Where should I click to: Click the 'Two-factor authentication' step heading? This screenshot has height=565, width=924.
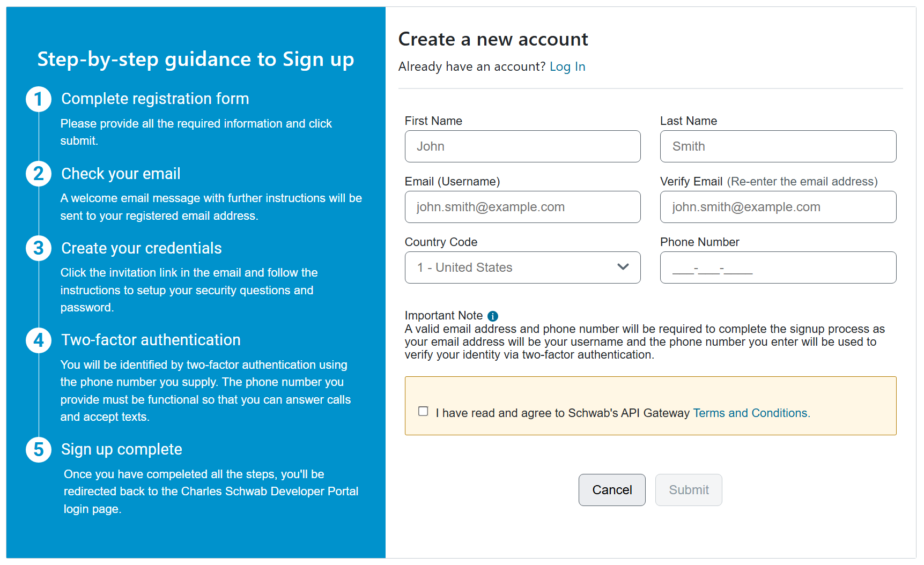coord(151,340)
